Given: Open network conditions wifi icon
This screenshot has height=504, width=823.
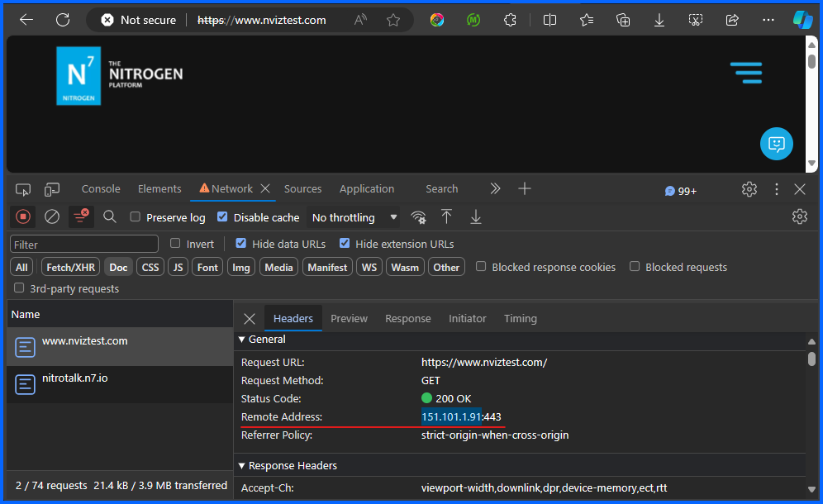Looking at the screenshot, I should (x=419, y=217).
